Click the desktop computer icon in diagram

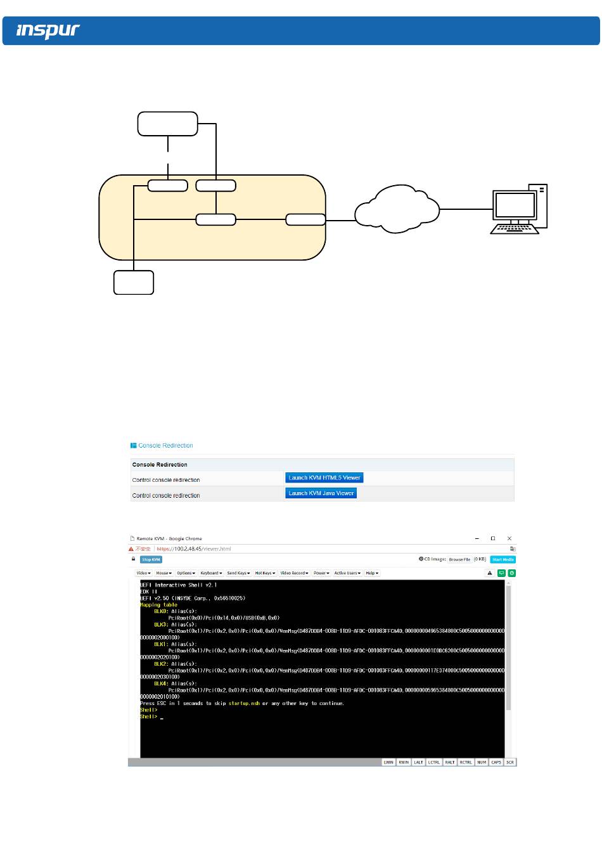click(519, 209)
